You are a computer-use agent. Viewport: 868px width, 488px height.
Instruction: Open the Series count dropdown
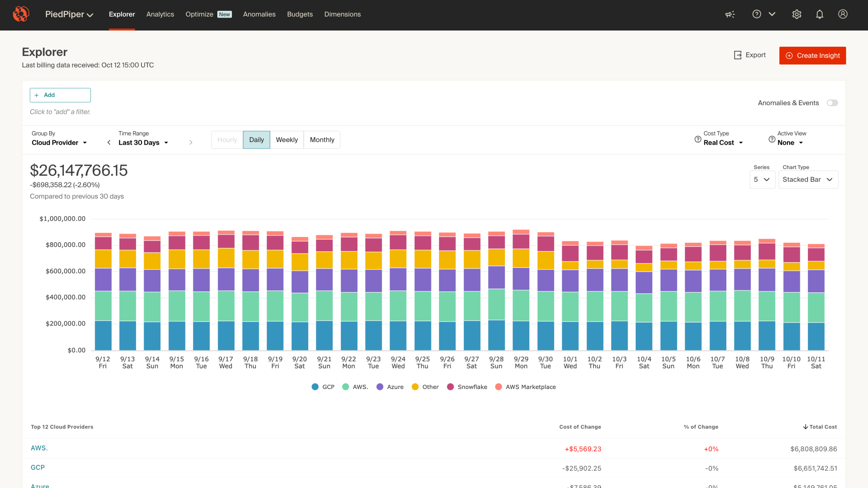(x=762, y=179)
